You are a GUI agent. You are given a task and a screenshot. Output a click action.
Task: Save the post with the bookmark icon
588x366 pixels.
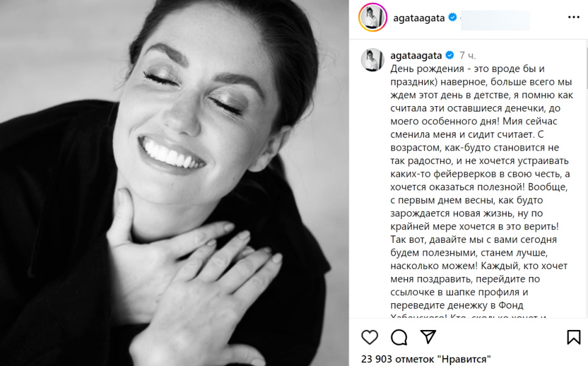pyautogui.click(x=573, y=337)
